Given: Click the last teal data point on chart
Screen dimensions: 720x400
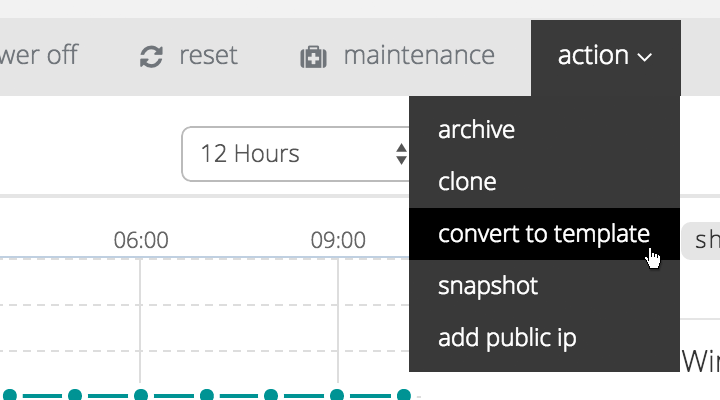Looking at the screenshot, I should click(404, 395).
